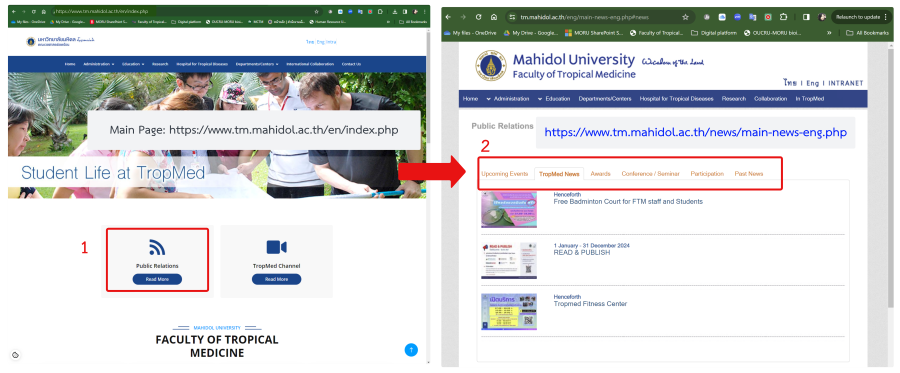This screenshot has width=900, height=373.
Task: Click Read More under Public Relations
Action: [x=157, y=279]
